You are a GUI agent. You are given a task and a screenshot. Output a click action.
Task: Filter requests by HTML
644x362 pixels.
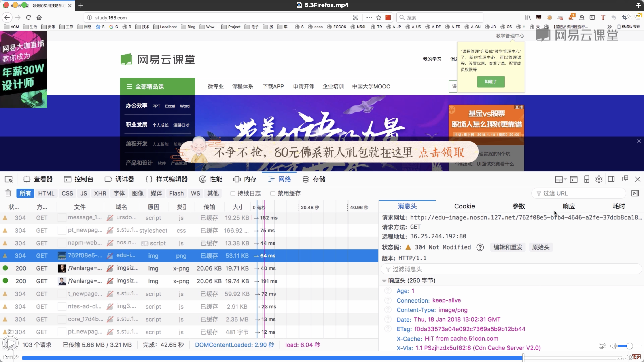[x=46, y=193]
